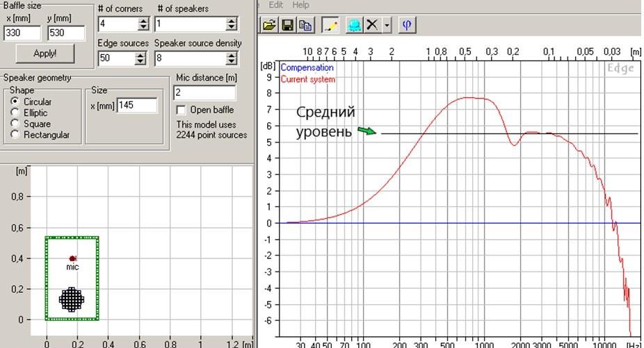Decrease the # of speakers value

point(232,28)
